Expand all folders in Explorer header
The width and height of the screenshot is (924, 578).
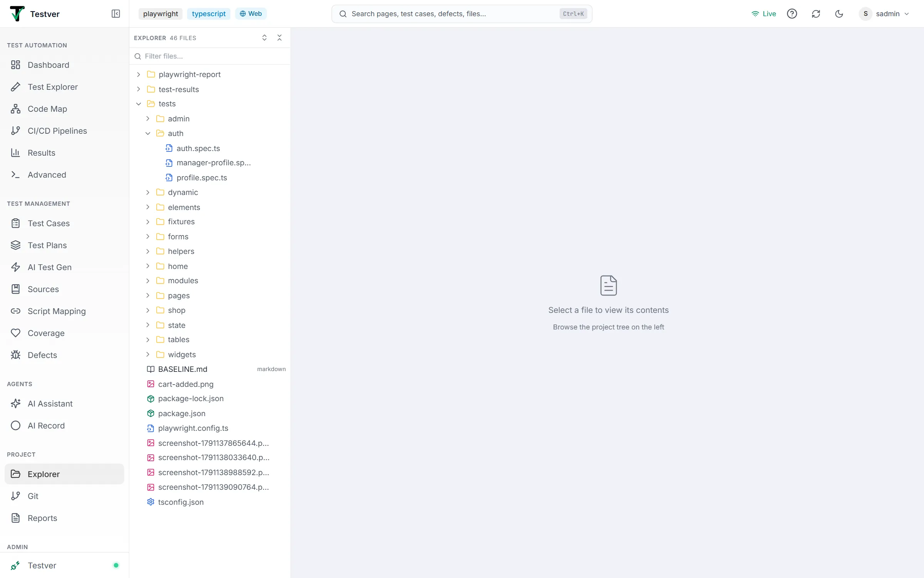[x=264, y=38]
